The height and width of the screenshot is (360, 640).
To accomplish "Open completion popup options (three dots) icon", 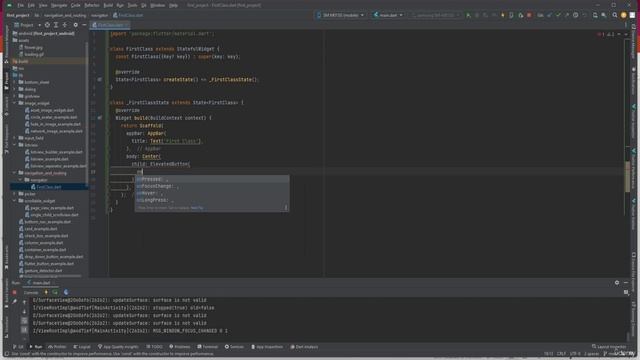I will click(x=286, y=208).
